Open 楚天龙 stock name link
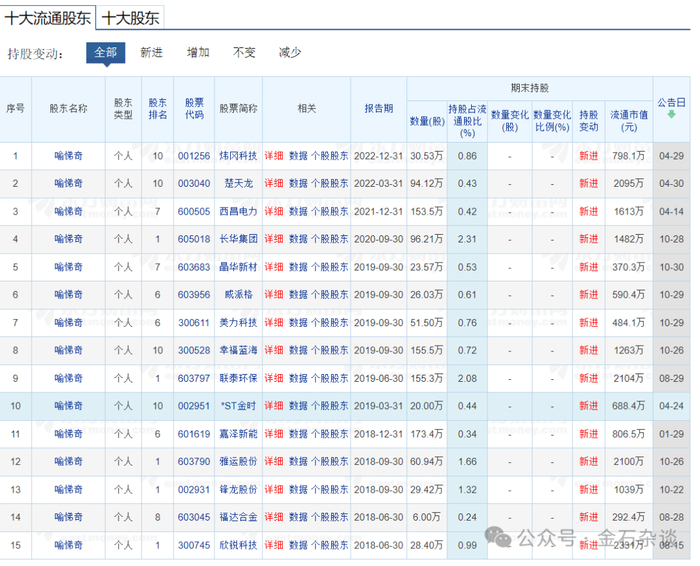This screenshot has height=566, width=700. pos(238,184)
